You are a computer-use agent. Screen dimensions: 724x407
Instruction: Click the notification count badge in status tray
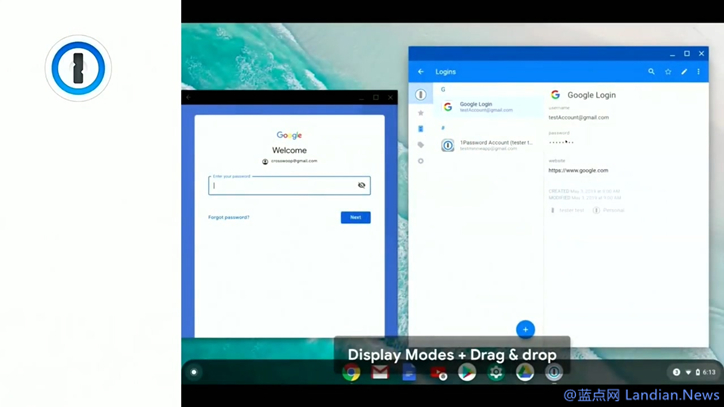tap(676, 372)
